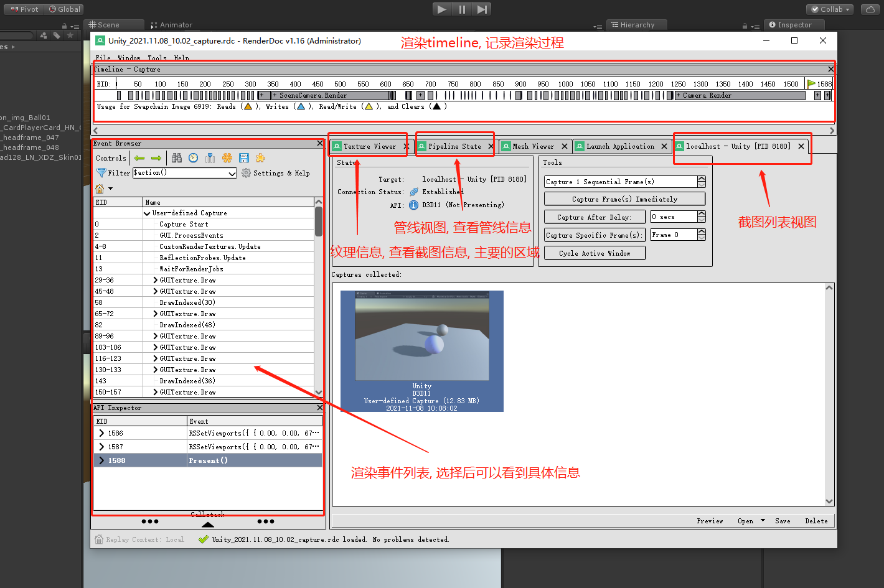Click the Replay Context house icon

(99, 539)
